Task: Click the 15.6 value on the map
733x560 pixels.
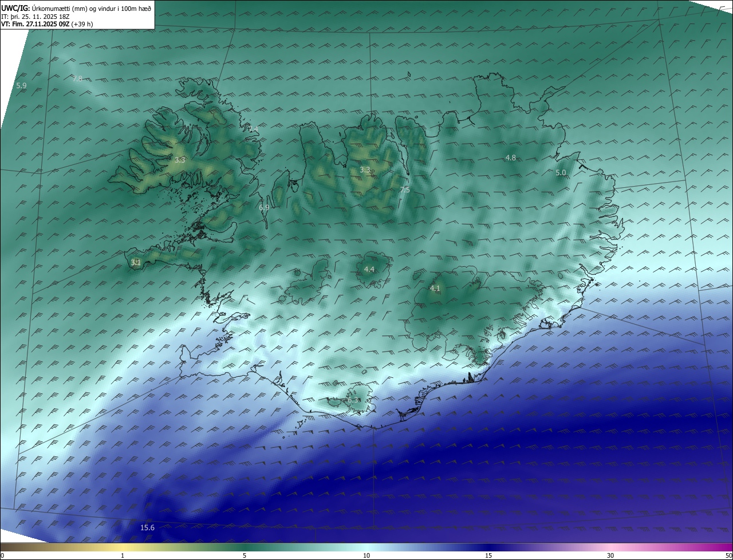Action: 147,527
